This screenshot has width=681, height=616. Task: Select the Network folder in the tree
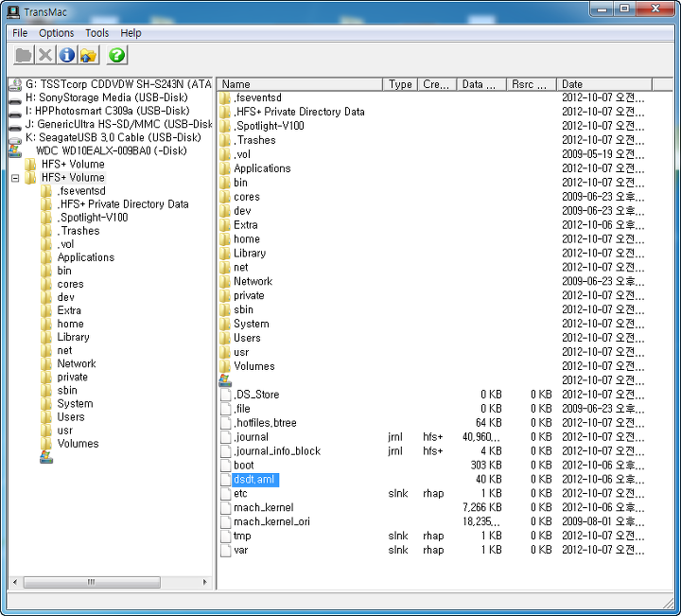(x=77, y=363)
